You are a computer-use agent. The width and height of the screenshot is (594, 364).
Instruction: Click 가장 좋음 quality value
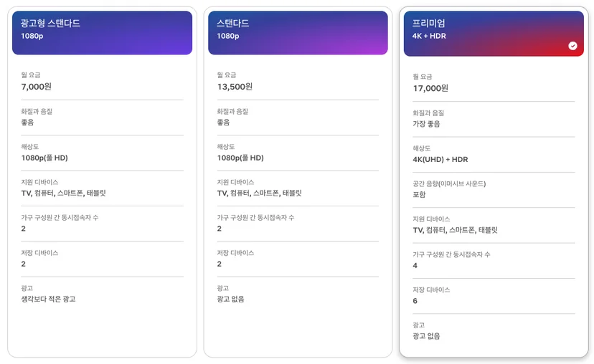[x=426, y=124]
